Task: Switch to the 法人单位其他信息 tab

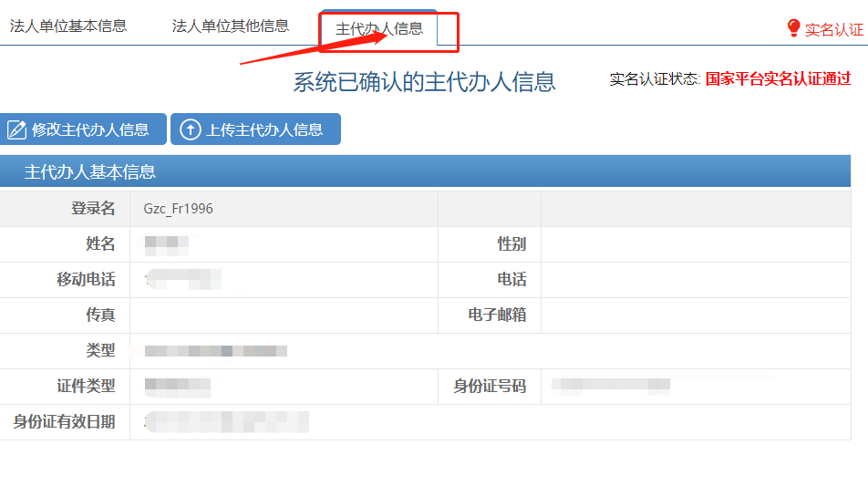Action: [x=230, y=26]
